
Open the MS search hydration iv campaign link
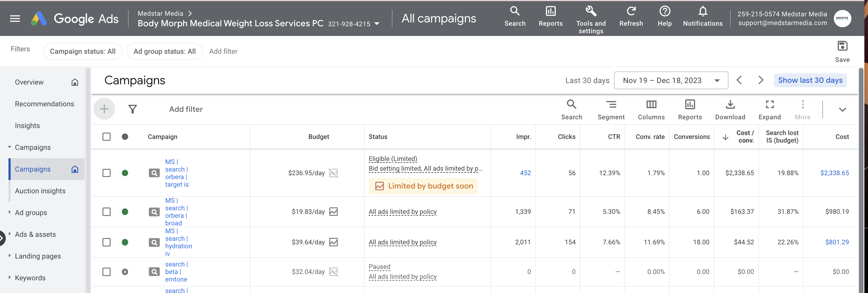(x=178, y=243)
